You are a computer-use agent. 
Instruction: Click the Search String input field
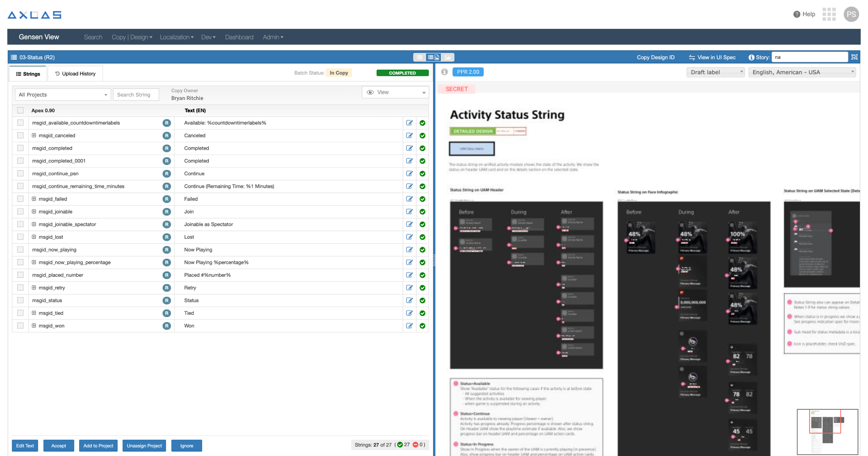(x=136, y=95)
